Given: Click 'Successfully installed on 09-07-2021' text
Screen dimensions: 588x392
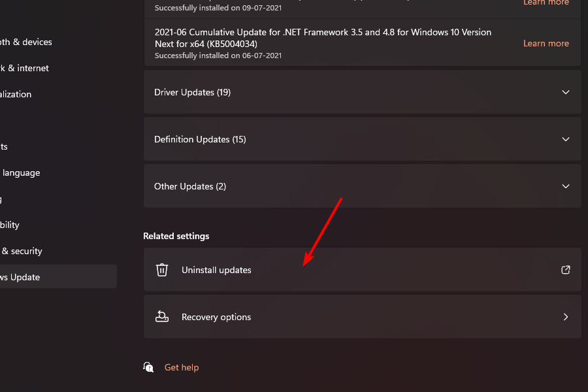Looking at the screenshot, I should pyautogui.click(x=218, y=8).
